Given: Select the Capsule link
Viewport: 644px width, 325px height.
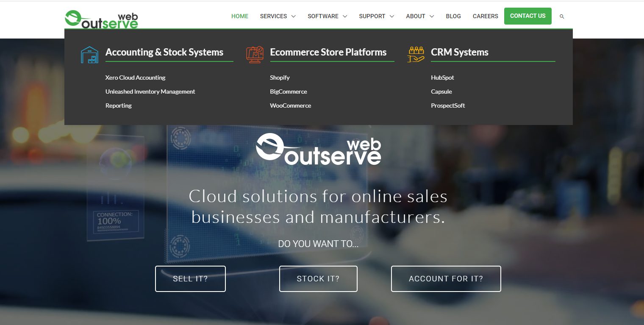Looking at the screenshot, I should [441, 92].
